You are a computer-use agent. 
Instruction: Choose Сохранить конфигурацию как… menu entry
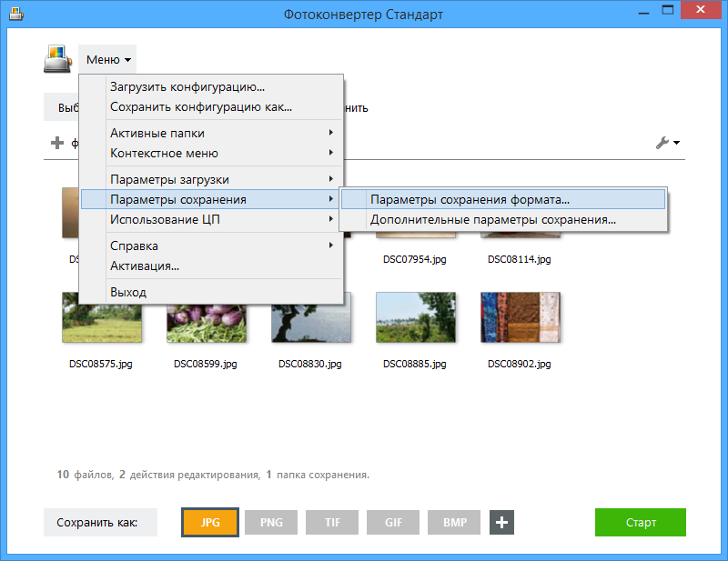point(211,106)
